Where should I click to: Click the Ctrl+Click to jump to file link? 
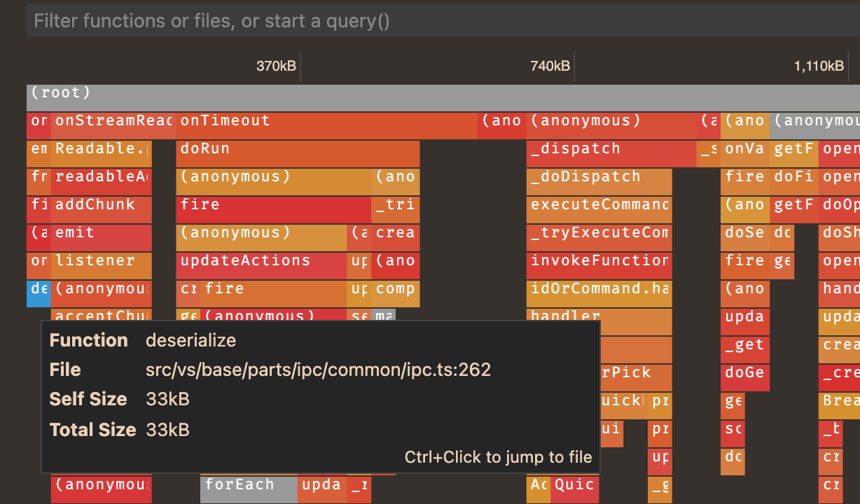point(499,457)
